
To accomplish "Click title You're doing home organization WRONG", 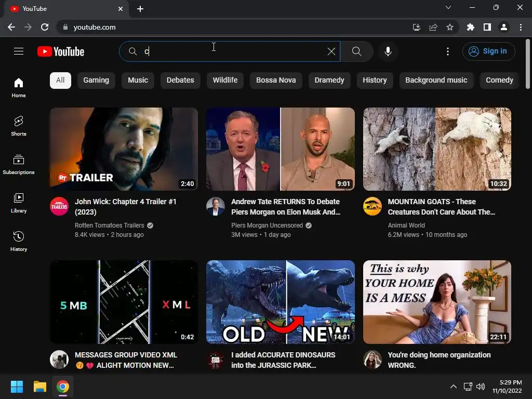I will click(x=439, y=360).
